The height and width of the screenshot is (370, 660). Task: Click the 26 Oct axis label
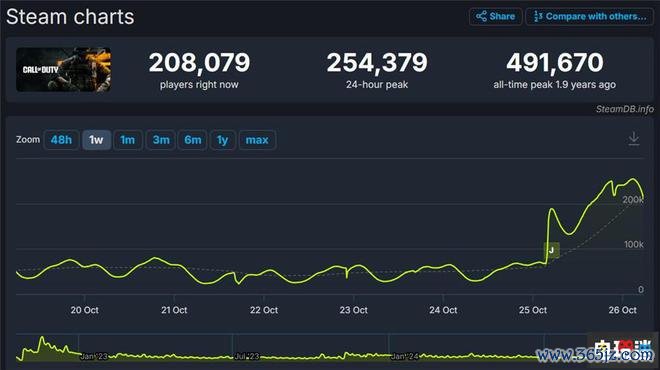tap(623, 310)
